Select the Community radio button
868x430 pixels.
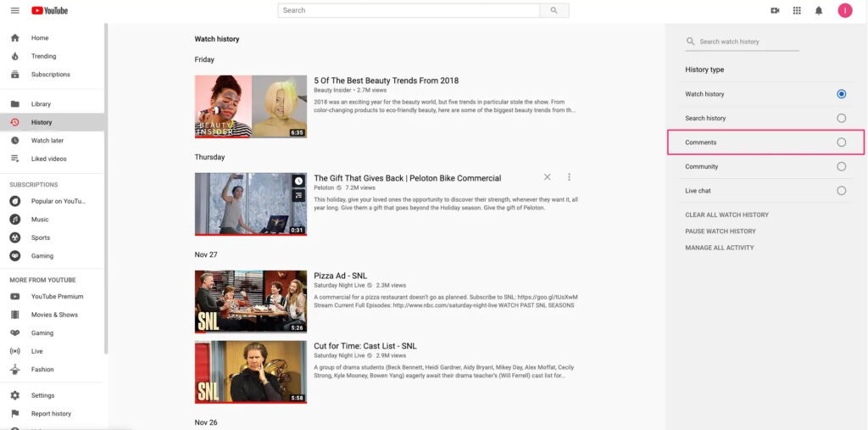click(842, 166)
